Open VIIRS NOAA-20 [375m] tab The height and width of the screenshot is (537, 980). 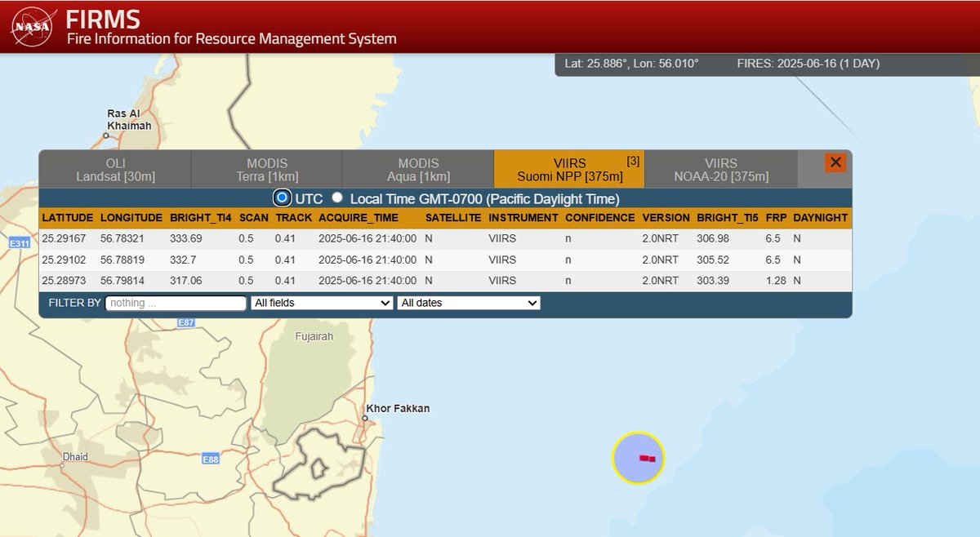pos(721,170)
